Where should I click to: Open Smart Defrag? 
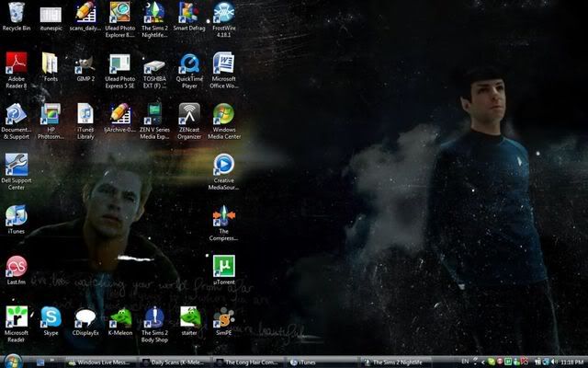coord(189,17)
